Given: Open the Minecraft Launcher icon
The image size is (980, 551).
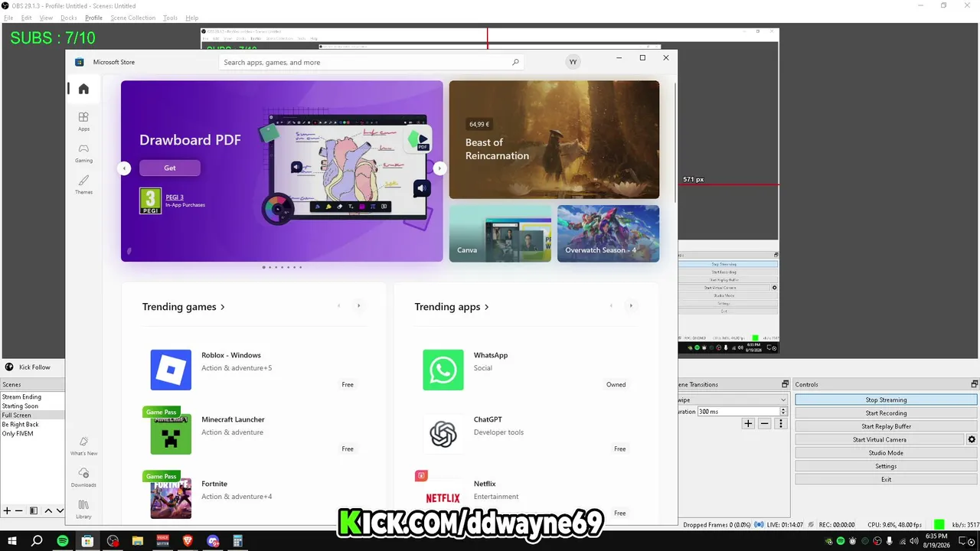Looking at the screenshot, I should click(x=171, y=434).
